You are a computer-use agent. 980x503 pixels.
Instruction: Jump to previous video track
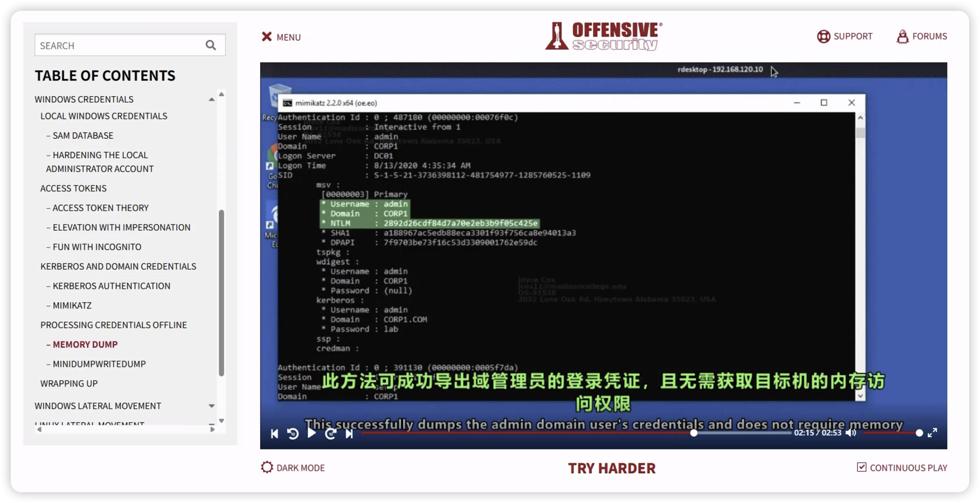coord(274,433)
